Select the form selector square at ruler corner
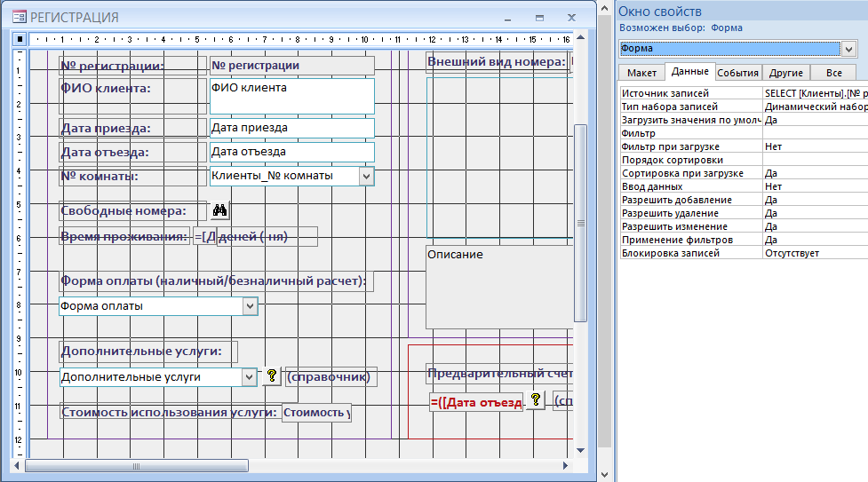The image size is (868, 482). [20, 39]
